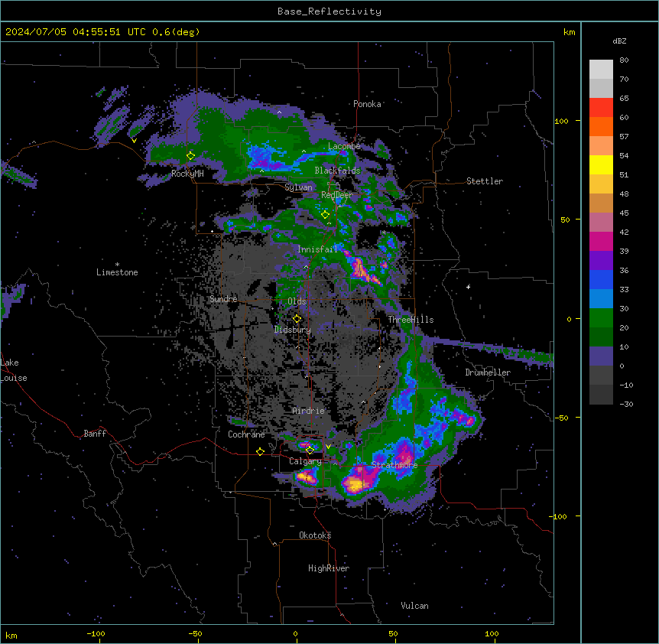Click the Limestone label
The width and height of the screenshot is (659, 644).
click(x=117, y=272)
